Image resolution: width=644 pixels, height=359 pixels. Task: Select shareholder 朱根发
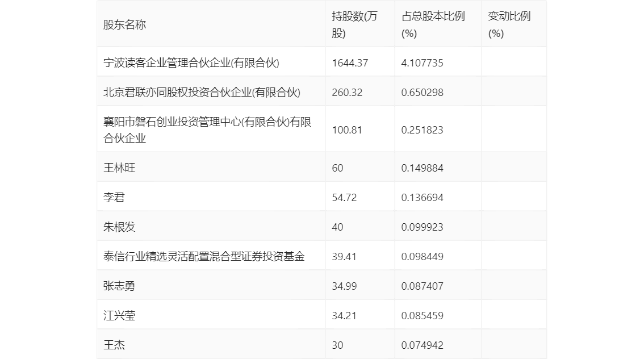click(x=119, y=227)
